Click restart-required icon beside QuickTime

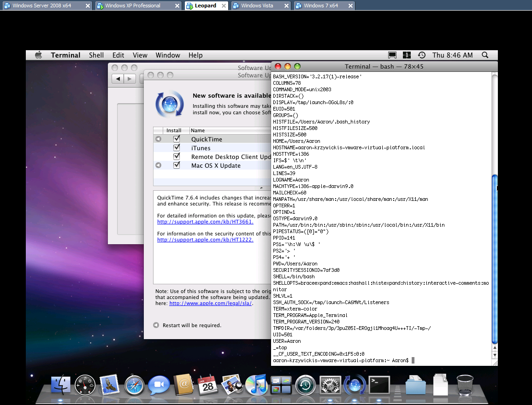point(158,139)
